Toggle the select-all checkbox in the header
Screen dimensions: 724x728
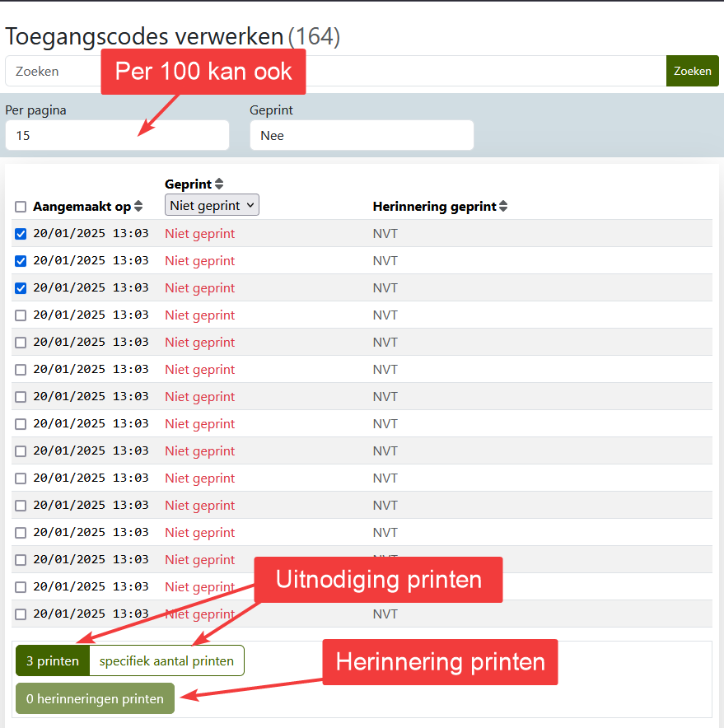[x=20, y=207]
